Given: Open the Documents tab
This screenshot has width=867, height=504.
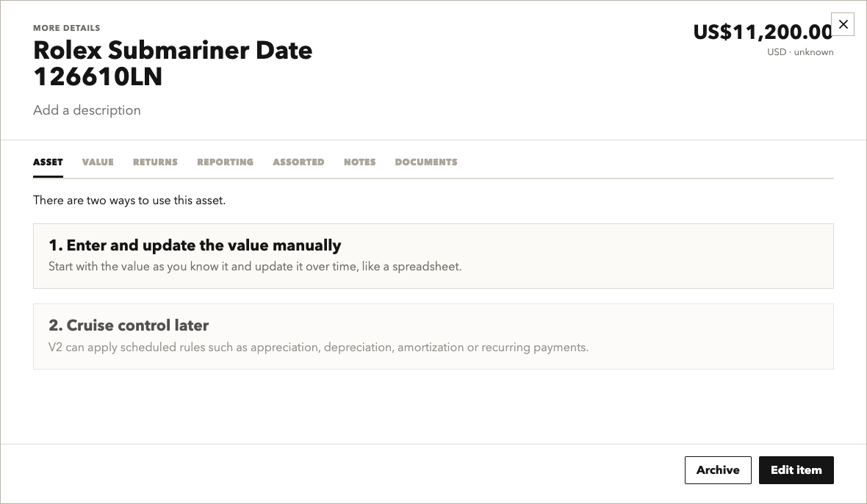Looking at the screenshot, I should (426, 162).
